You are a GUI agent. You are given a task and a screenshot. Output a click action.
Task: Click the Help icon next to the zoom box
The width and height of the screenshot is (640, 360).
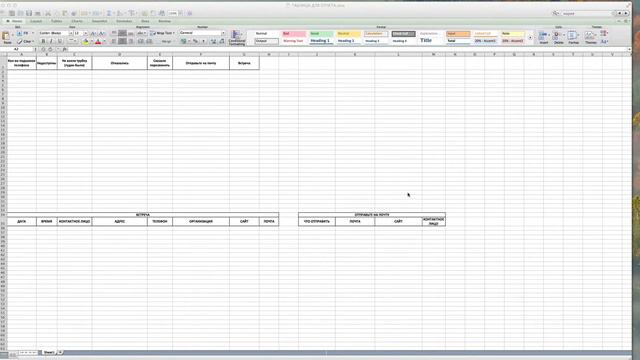(x=189, y=13)
